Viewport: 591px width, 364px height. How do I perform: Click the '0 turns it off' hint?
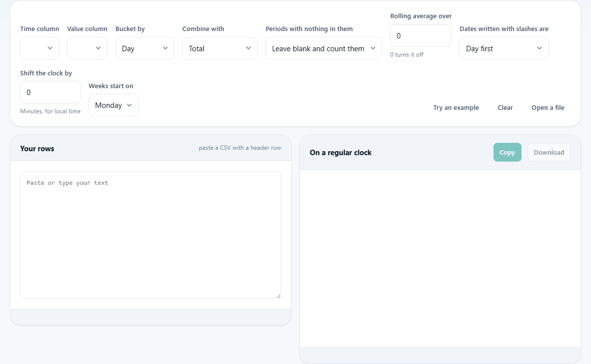click(407, 55)
